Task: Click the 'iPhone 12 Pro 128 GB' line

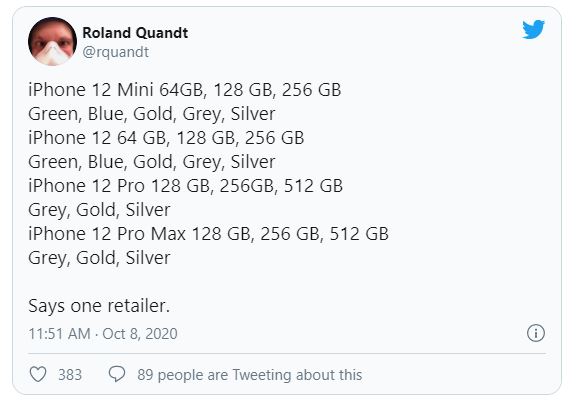Action: click(186, 186)
